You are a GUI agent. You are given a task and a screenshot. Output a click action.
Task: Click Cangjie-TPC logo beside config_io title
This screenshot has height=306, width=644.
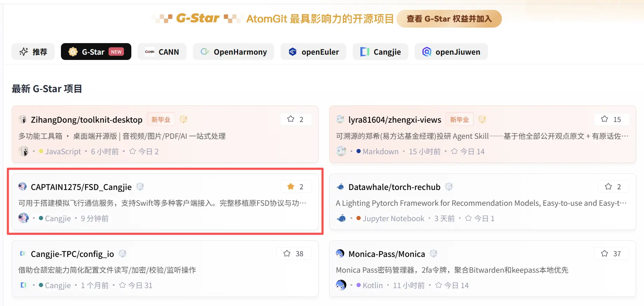[x=23, y=254]
